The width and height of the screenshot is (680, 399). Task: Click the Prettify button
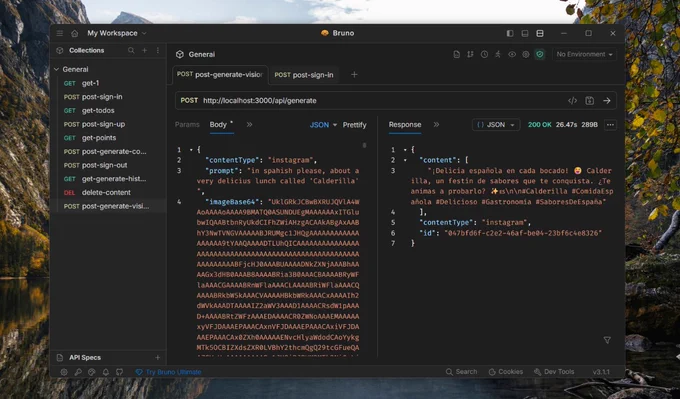[x=354, y=125]
